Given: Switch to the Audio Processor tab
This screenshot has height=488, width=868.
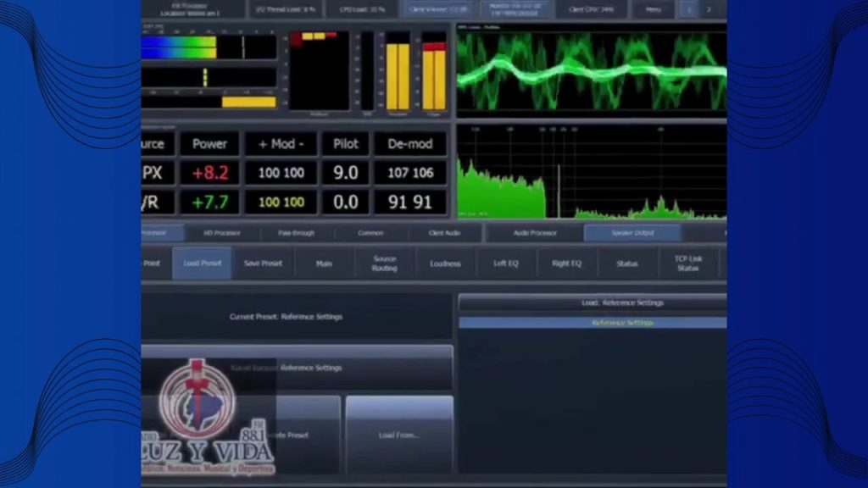Looking at the screenshot, I should 535,232.
